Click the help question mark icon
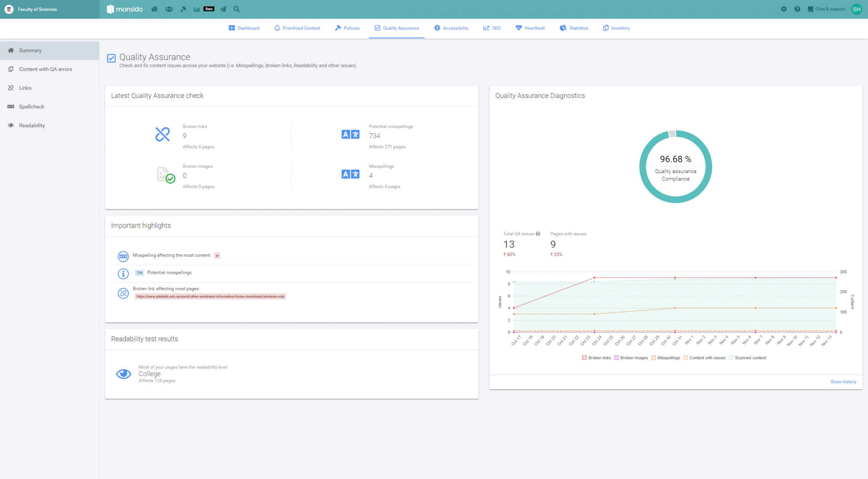 pyautogui.click(x=797, y=9)
